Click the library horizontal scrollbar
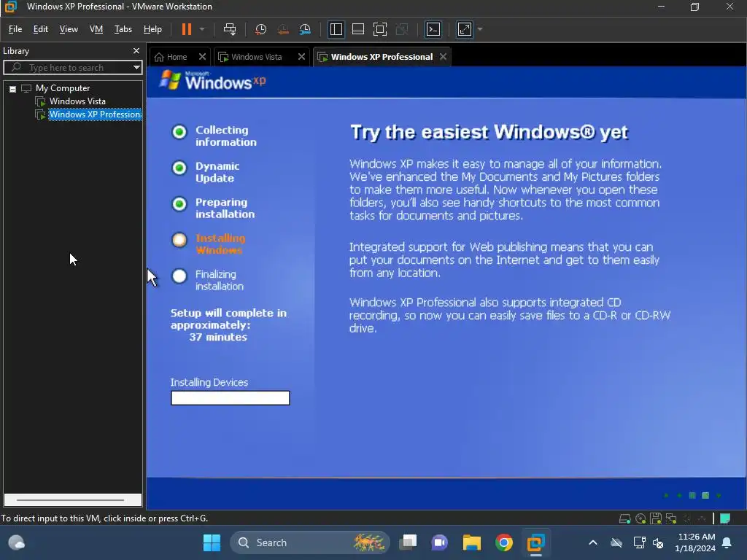 click(x=71, y=500)
